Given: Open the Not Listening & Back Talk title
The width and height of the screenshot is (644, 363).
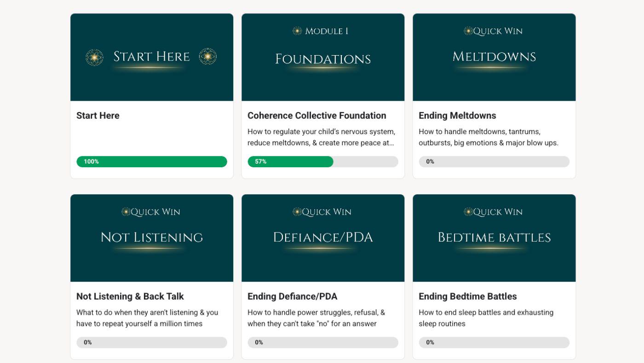Looking at the screenshot, I should [x=130, y=296].
